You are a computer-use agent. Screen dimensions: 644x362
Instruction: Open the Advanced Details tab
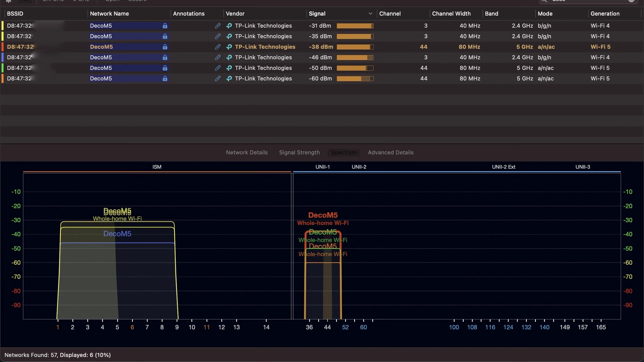391,152
